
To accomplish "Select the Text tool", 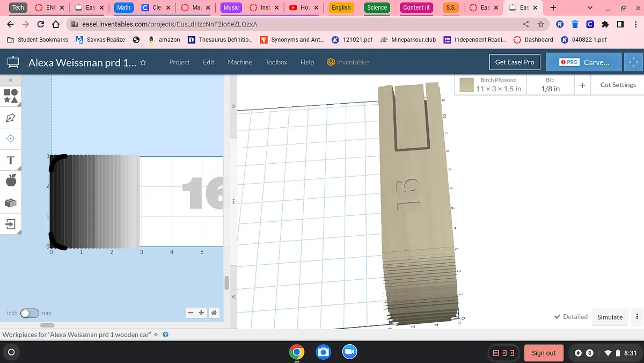I will pos(11,160).
